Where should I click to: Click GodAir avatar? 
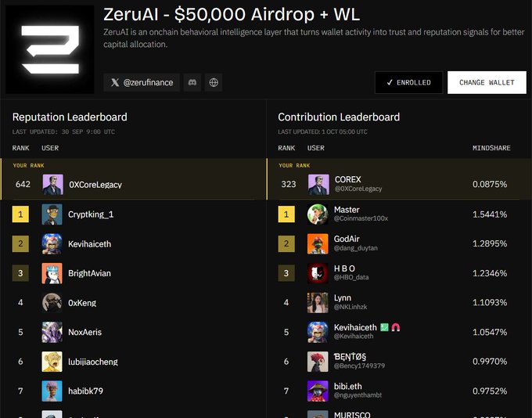click(318, 243)
